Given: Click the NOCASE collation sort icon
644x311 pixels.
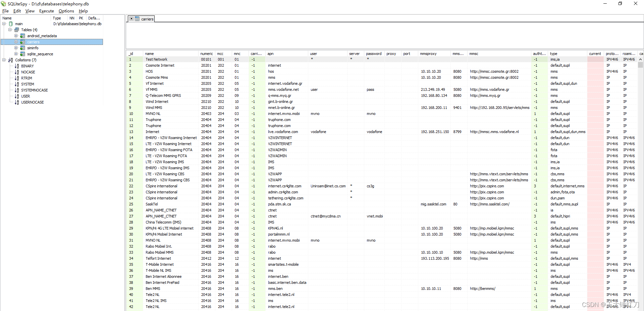Looking at the screenshot, I should [17, 72].
